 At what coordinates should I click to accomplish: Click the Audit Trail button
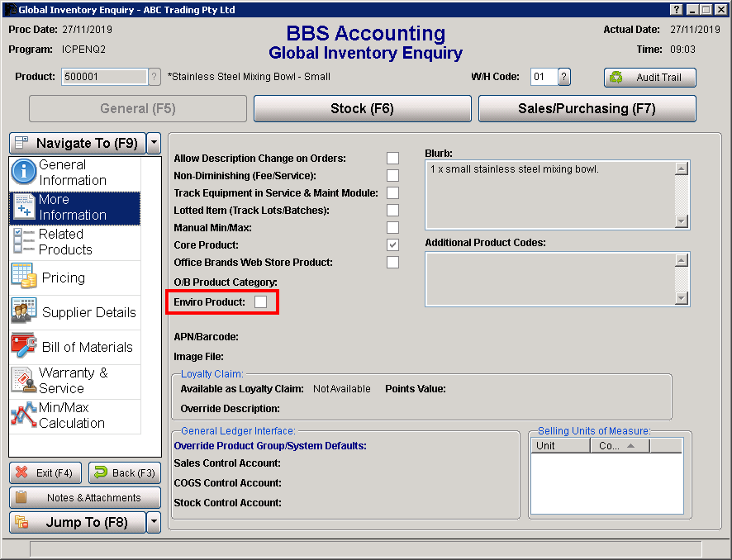[x=649, y=78]
